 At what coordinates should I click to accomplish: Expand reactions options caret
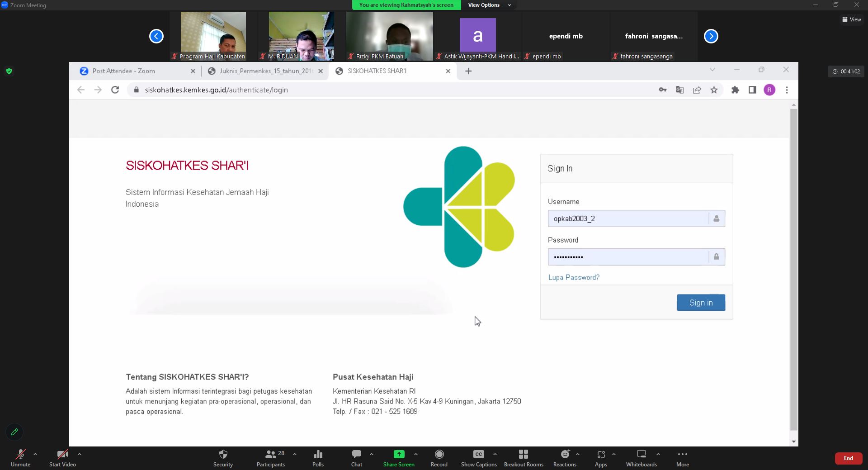[x=578, y=454]
